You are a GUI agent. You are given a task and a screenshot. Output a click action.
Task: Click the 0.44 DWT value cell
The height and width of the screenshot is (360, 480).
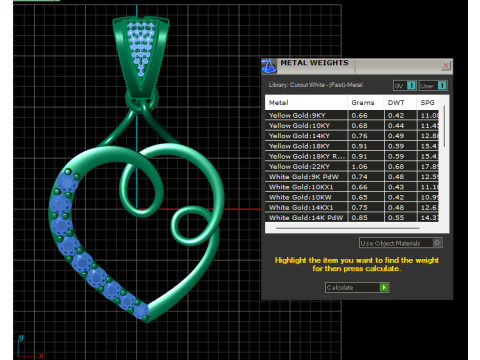(x=400, y=126)
